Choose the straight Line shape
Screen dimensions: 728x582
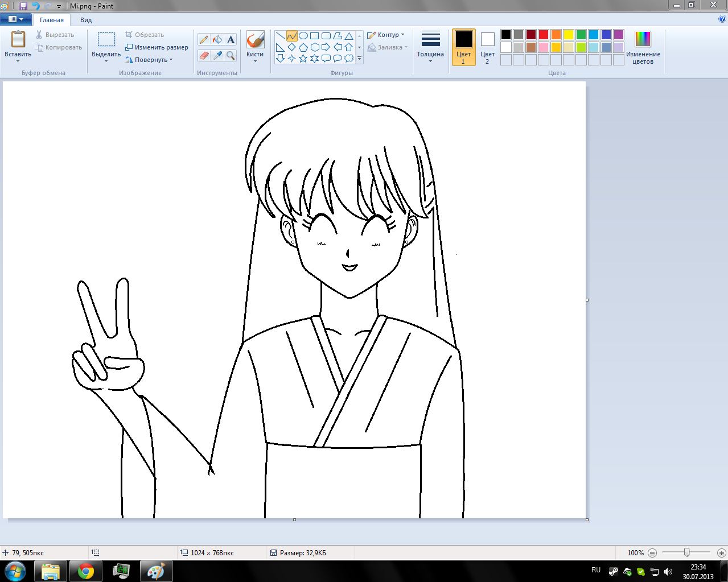point(280,36)
